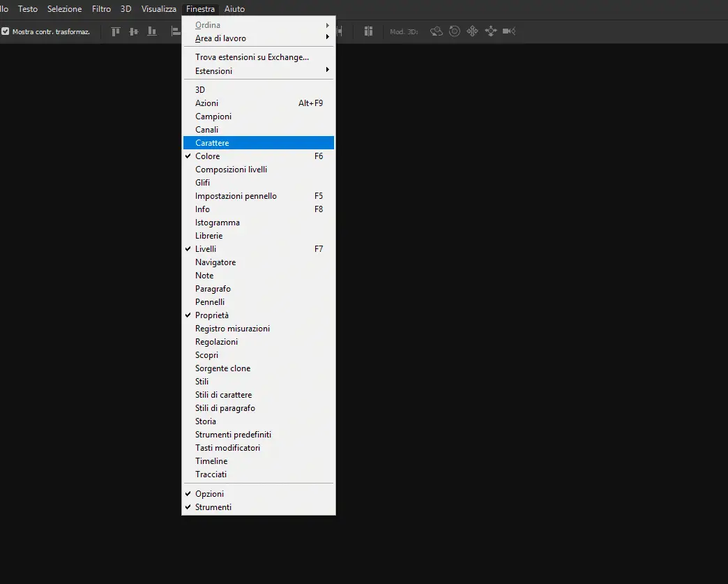The height and width of the screenshot is (584, 728).
Task: Open the Regolazioni panel
Action: [259, 341]
